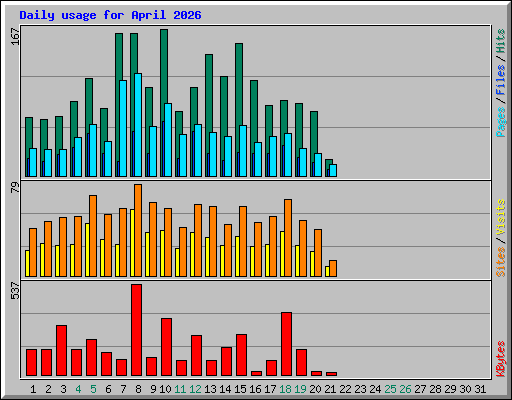Screen dimensions: 512x400
Task: Click day label 8 on the x-axis
Action: (x=138, y=389)
